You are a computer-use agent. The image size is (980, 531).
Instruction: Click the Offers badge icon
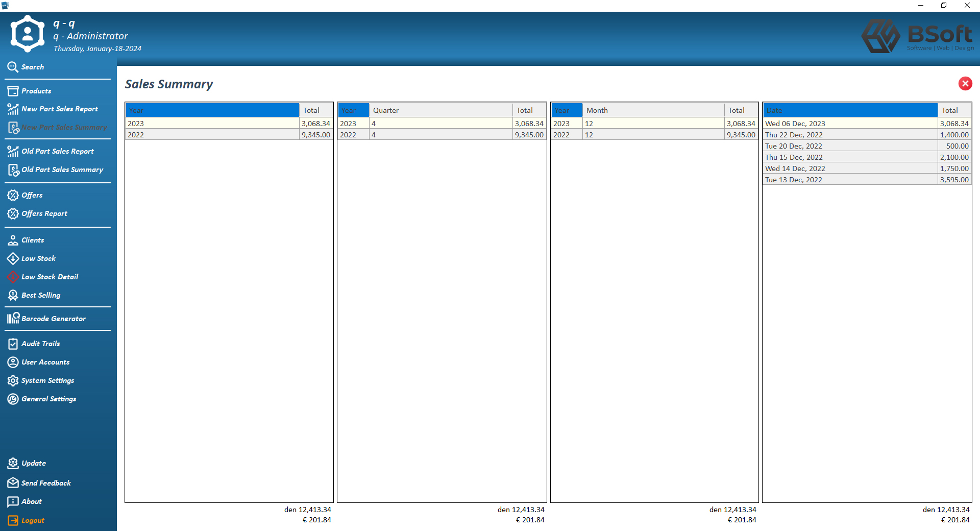pos(13,195)
